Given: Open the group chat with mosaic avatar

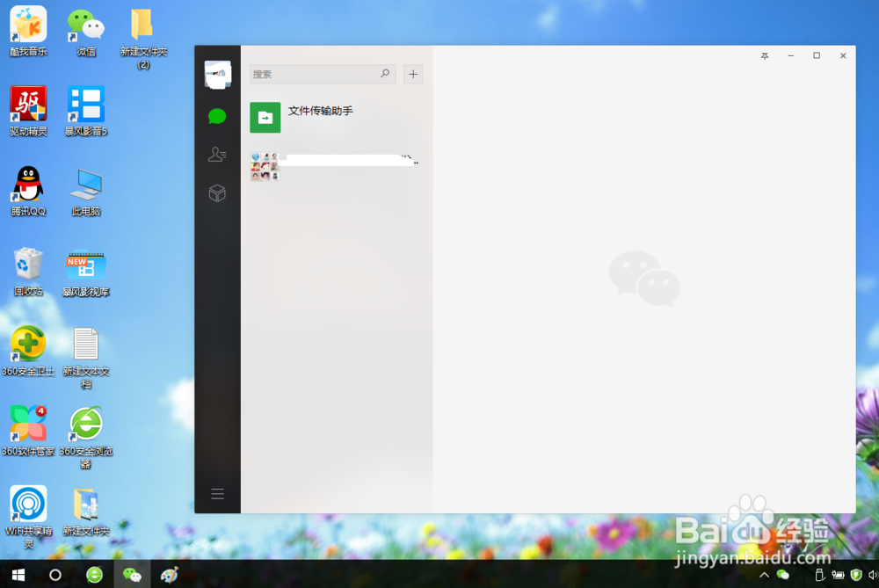Looking at the screenshot, I should [x=337, y=166].
